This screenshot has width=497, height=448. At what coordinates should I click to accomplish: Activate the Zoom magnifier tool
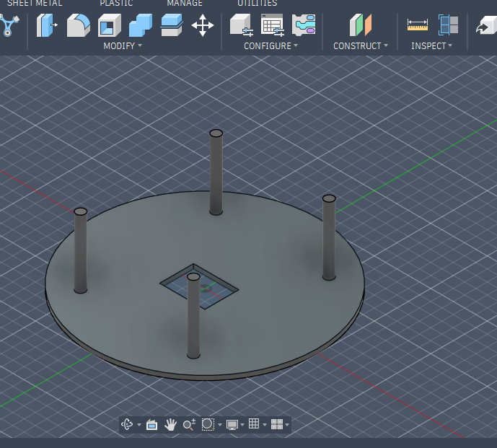pos(189,424)
